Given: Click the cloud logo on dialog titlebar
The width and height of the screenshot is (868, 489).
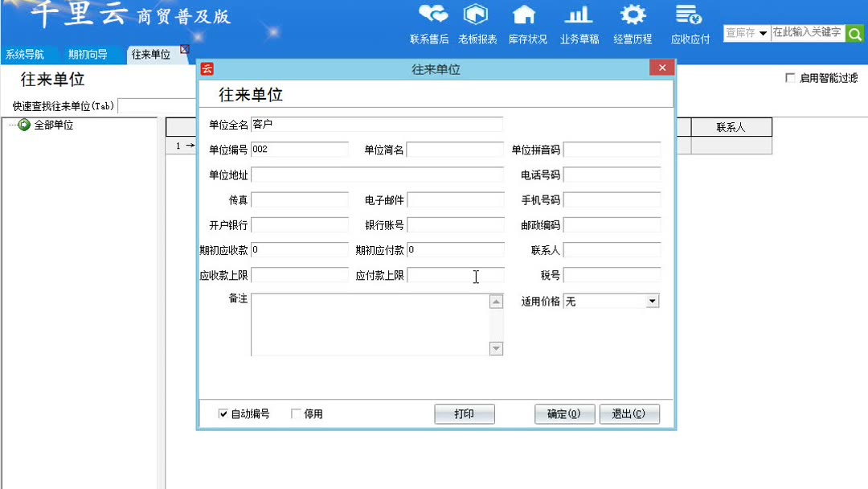Looking at the screenshot, I should [206, 69].
